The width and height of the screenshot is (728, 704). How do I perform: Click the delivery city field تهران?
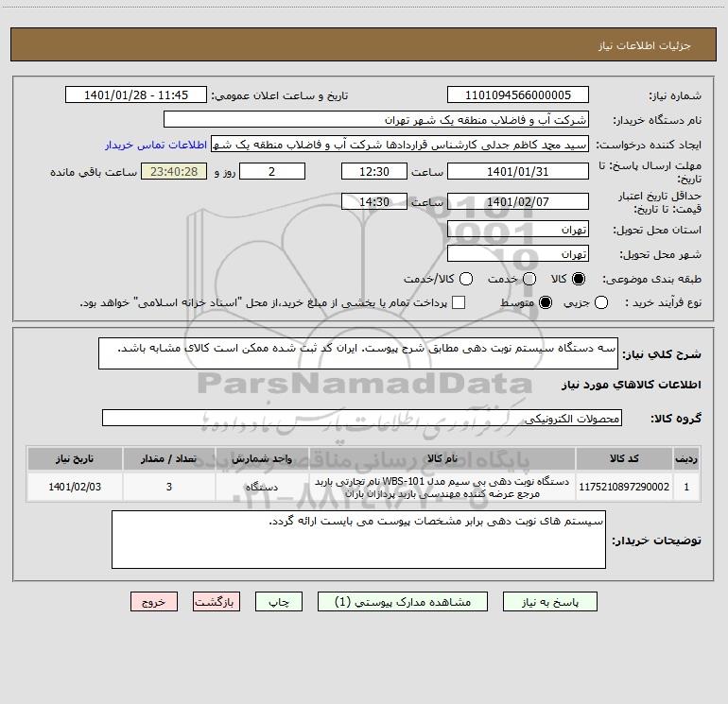tap(518, 254)
